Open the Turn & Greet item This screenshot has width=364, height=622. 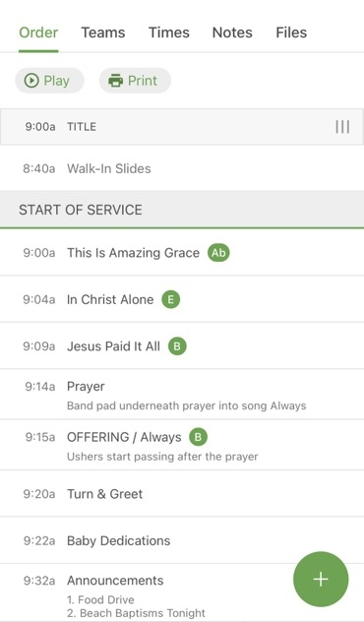[x=182, y=494]
